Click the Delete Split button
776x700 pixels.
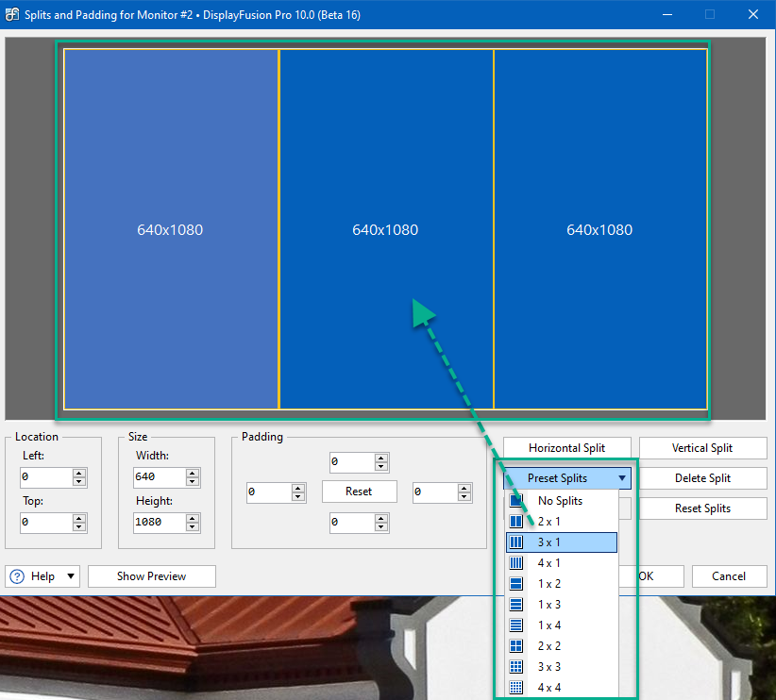[702, 478]
